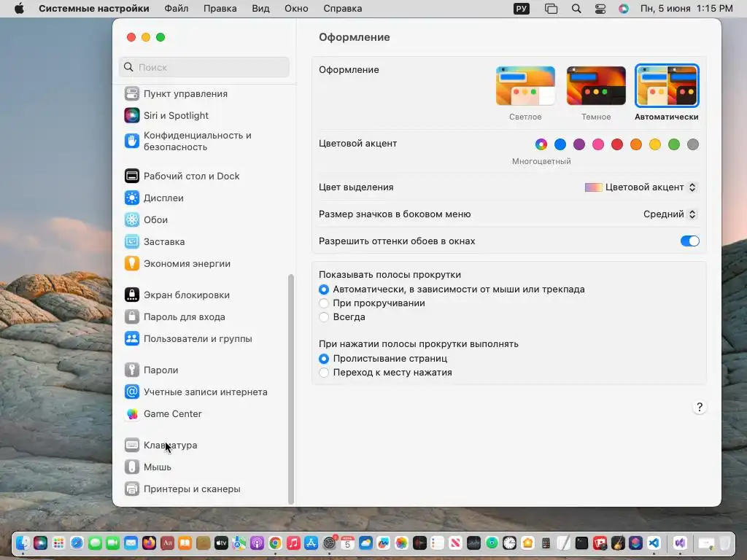
Task: Click the sidebar vertical scrollbar
Action: click(x=291, y=389)
